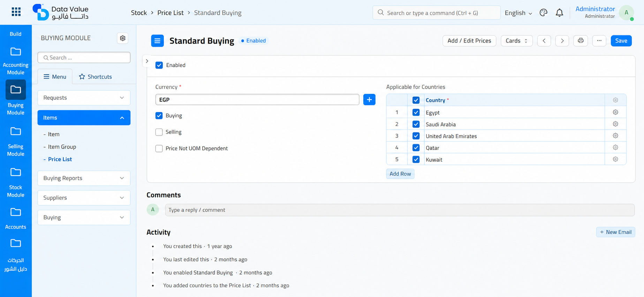Open Buying Module settings gear
Viewport: 644px width, 297px height.
(x=123, y=38)
